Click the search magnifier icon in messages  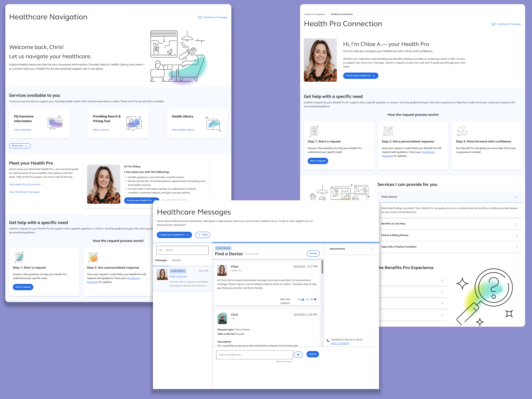pyautogui.click(x=161, y=250)
